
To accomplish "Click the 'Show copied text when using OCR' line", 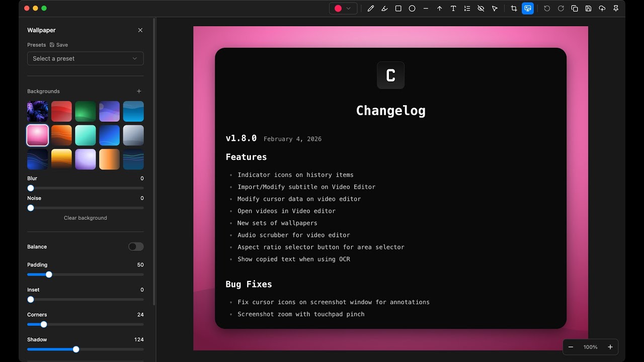I will click(x=294, y=259).
